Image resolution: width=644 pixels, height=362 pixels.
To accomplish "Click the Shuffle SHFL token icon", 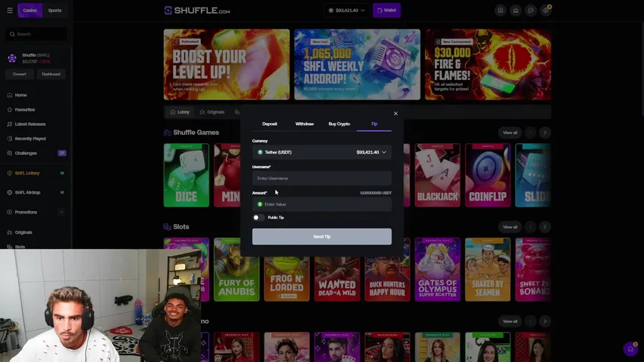I will click(x=12, y=58).
